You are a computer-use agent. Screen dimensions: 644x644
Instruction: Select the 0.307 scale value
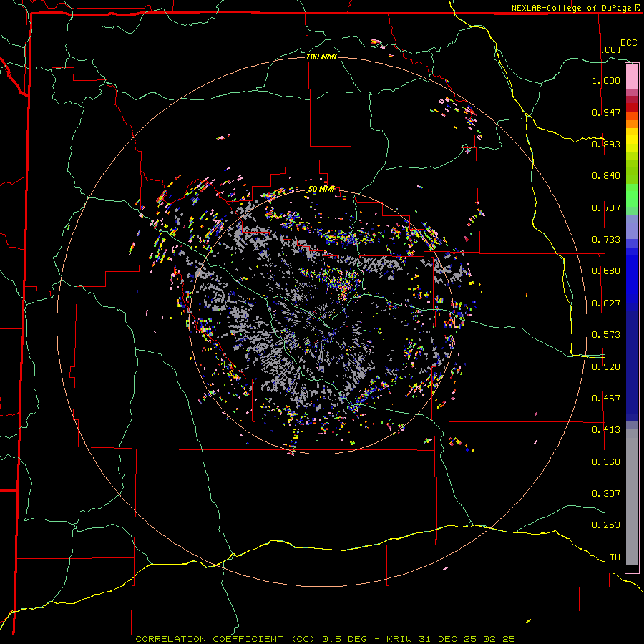(606, 494)
